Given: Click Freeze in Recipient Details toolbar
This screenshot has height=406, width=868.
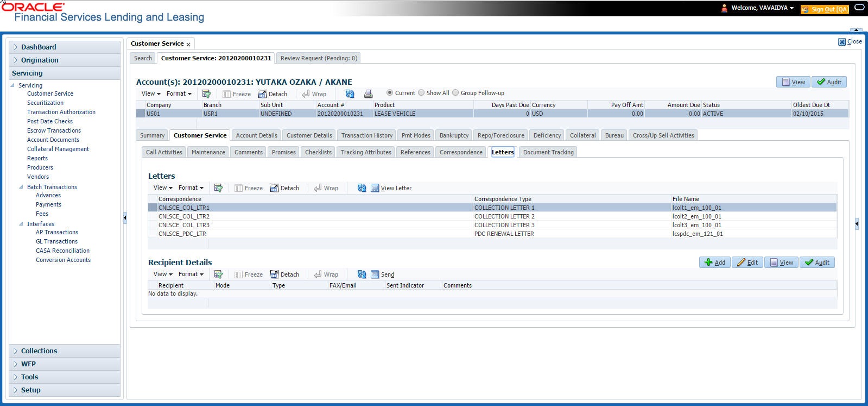Looking at the screenshot, I should [249, 274].
